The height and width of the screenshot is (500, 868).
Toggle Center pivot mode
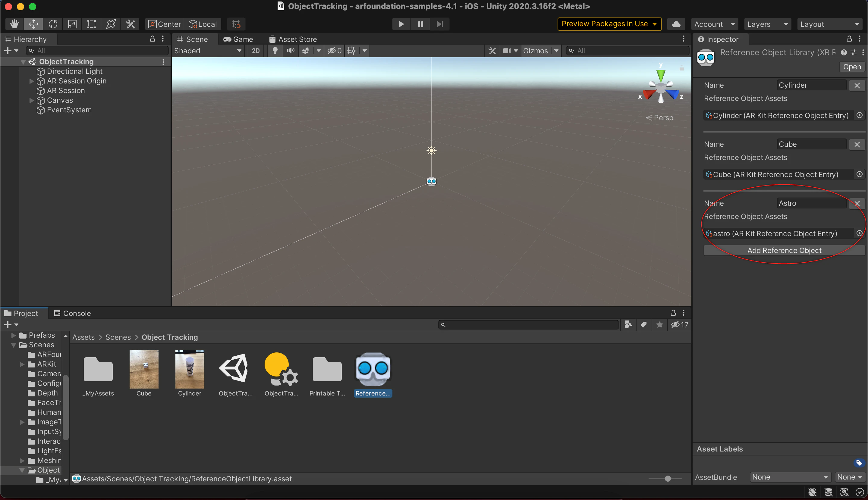[165, 24]
